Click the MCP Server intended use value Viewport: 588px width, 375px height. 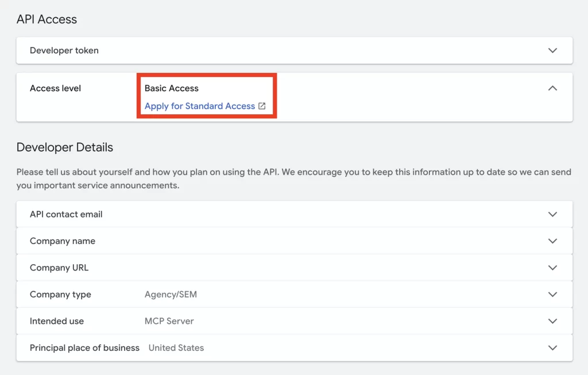[x=169, y=321]
